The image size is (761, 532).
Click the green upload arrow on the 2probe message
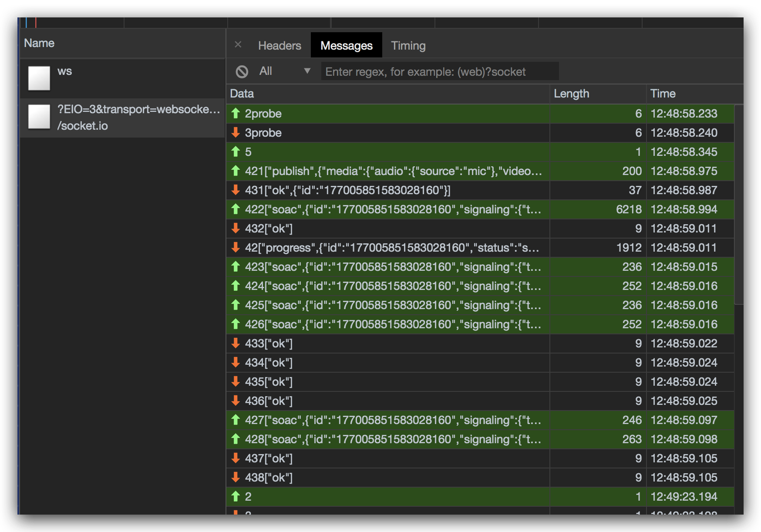coord(236,114)
